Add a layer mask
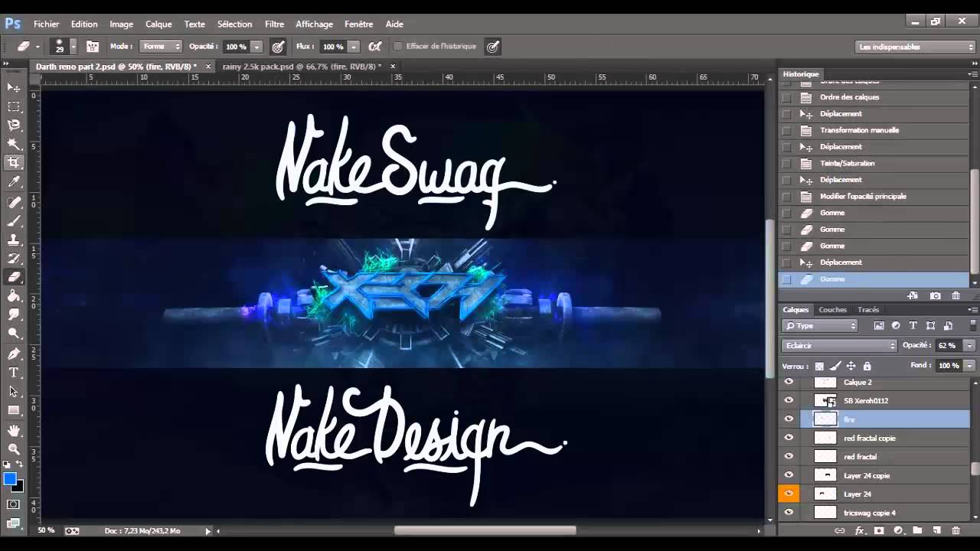This screenshot has height=551, width=980. 879,530
